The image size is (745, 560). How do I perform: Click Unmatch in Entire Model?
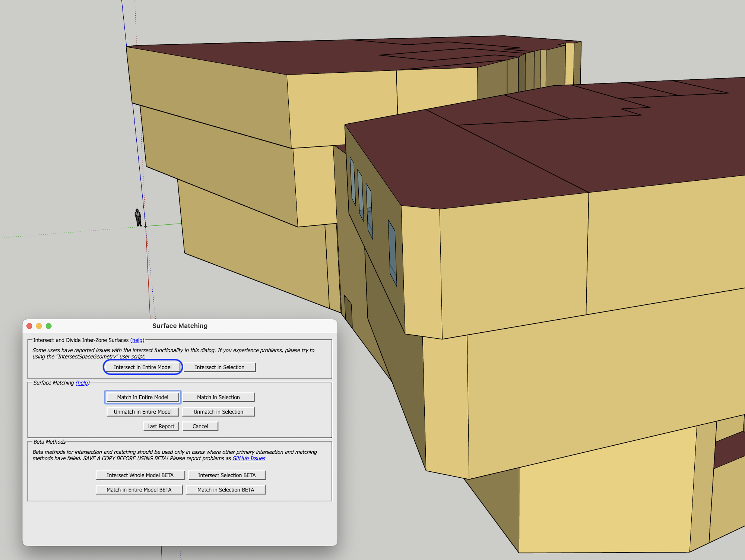pos(143,412)
